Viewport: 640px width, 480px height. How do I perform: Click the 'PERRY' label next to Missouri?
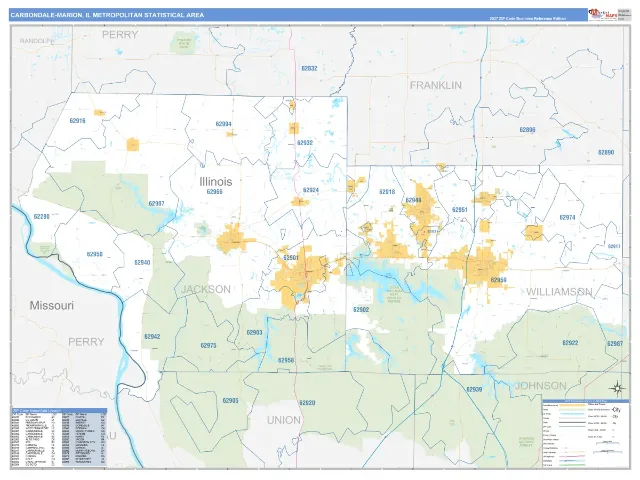[x=86, y=342]
